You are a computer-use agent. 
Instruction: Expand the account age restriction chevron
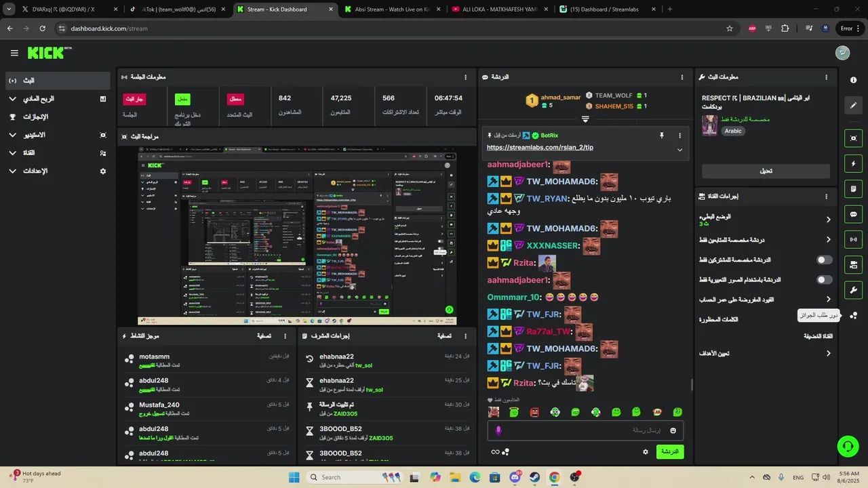pos(828,300)
